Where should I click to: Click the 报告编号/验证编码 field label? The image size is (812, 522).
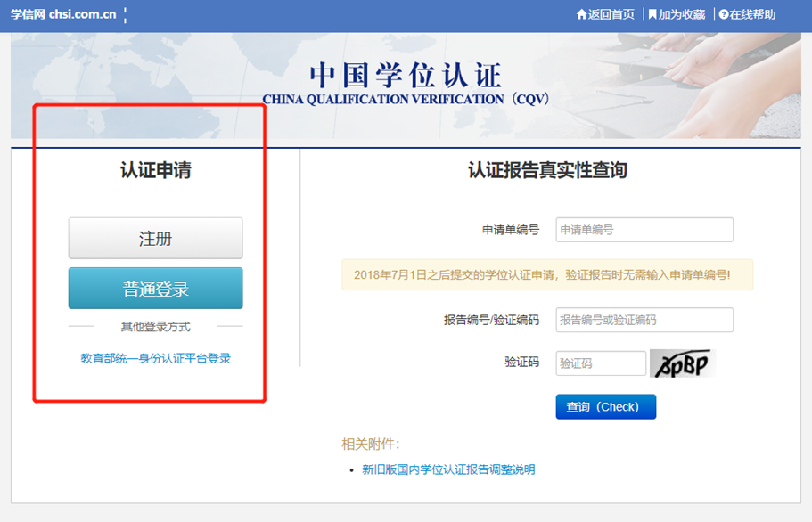point(491,320)
